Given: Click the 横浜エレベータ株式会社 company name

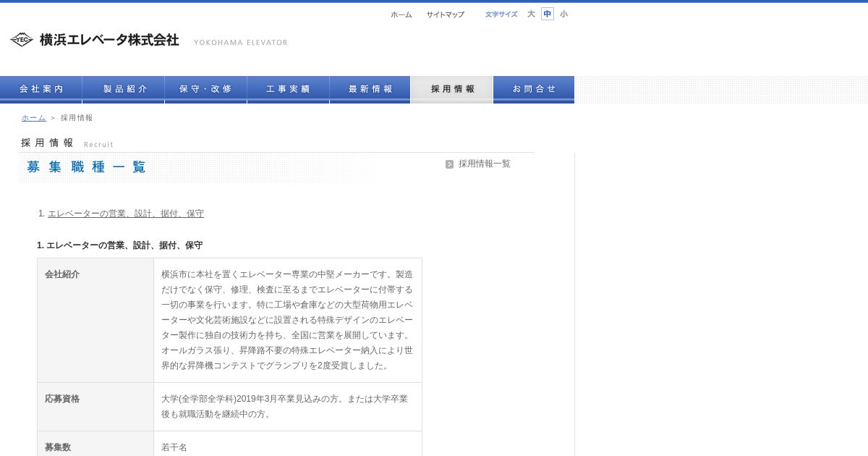Looking at the screenshot, I should pyautogui.click(x=109, y=40).
